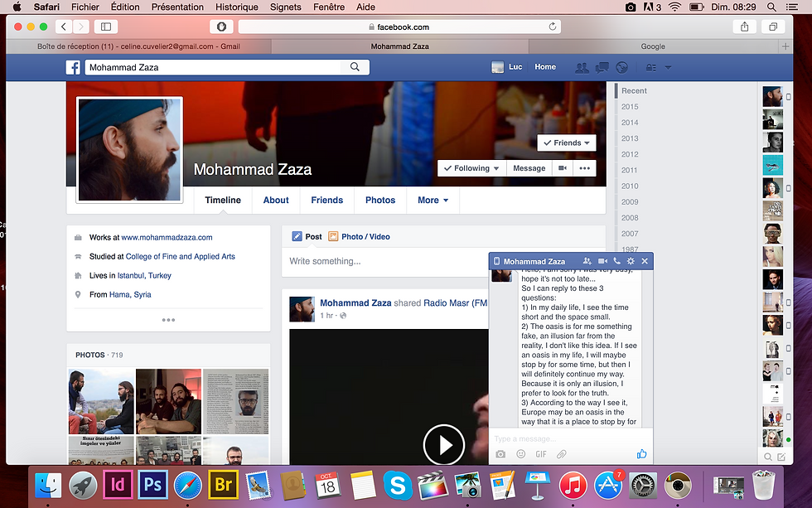This screenshot has height=508, width=812.
Task: Open Friend Requests icon in Facebook header
Action: pos(582,67)
